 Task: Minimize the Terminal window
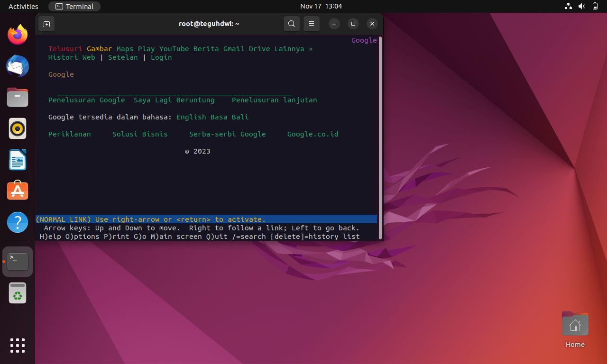click(x=334, y=24)
